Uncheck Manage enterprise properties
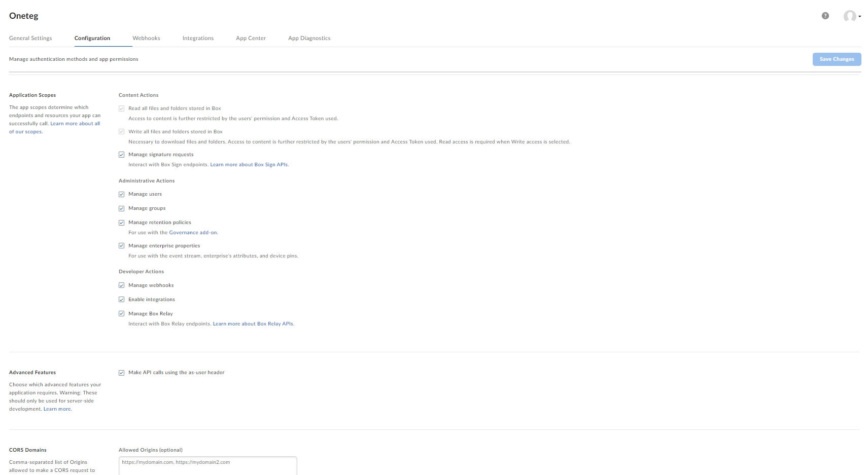 pos(122,246)
